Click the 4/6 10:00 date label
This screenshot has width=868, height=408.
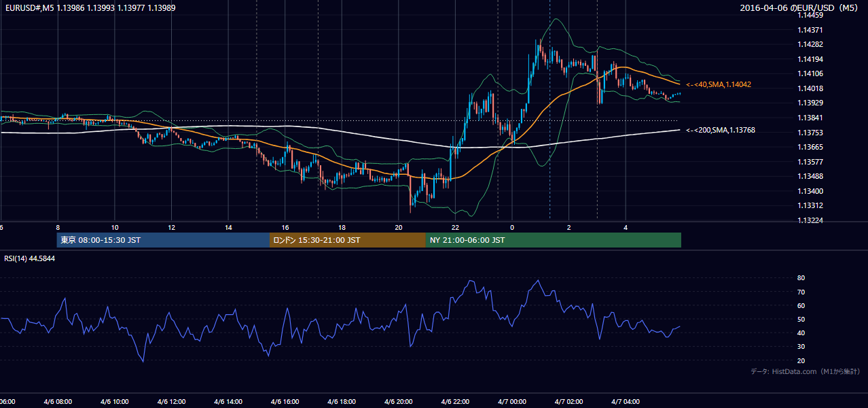[114, 402]
